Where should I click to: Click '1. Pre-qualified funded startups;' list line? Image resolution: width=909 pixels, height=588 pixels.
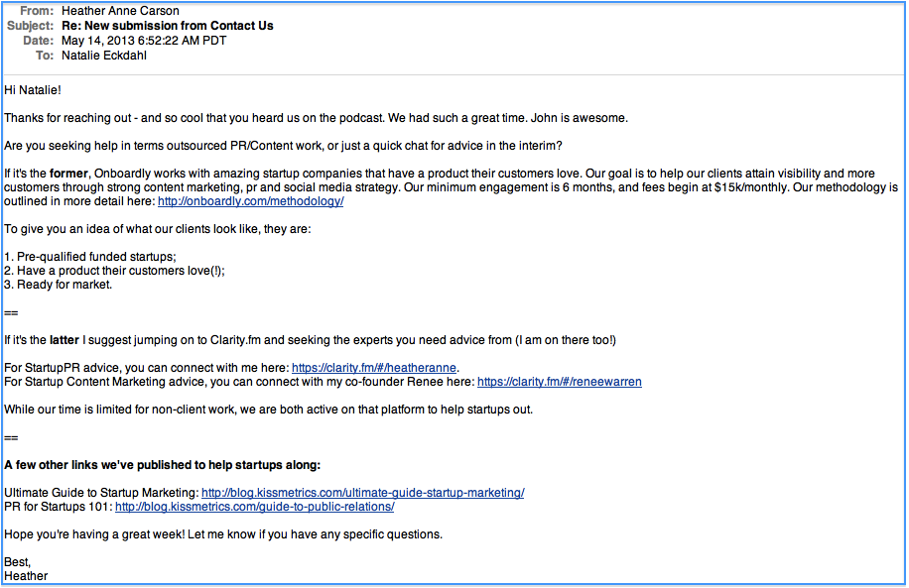click(x=90, y=257)
